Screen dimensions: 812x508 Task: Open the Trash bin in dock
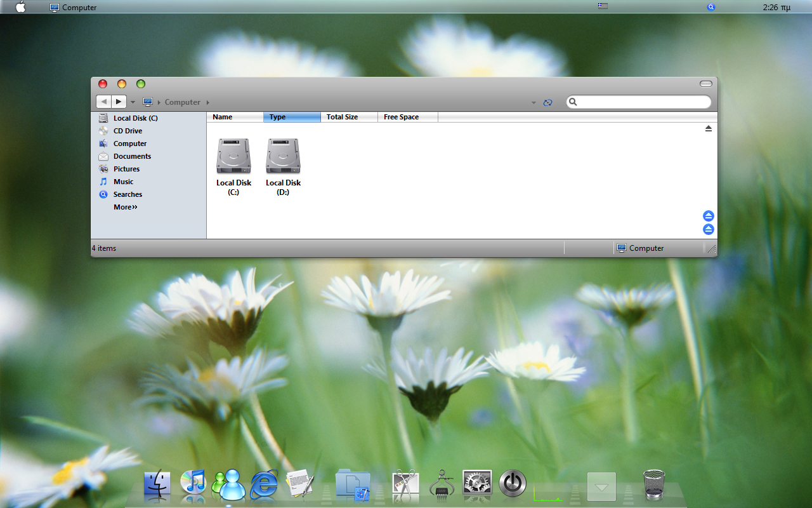point(653,484)
